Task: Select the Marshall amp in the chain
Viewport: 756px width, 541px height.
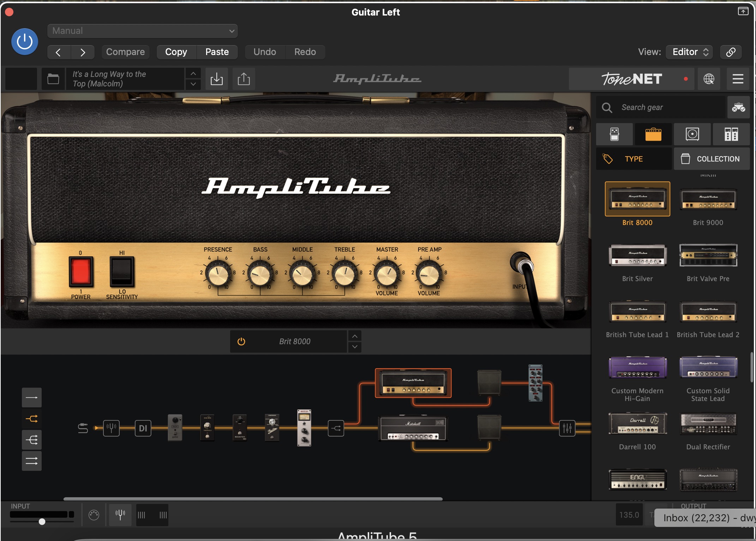Action: click(413, 428)
